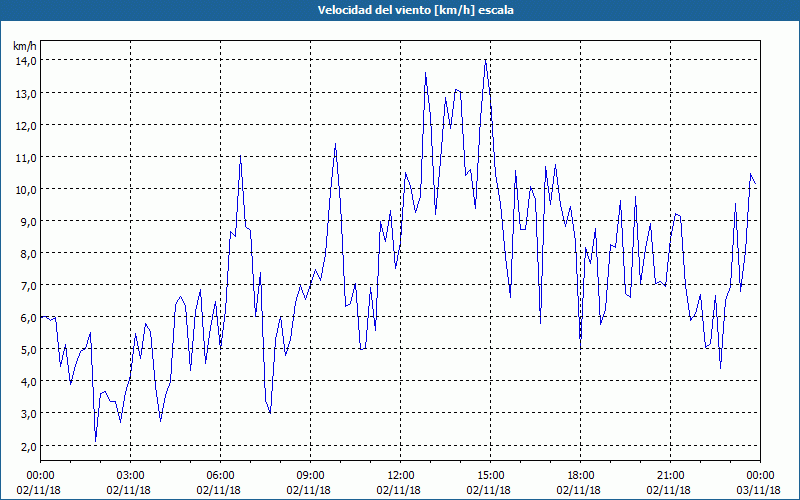Click the 13,0 y-axis value

point(26,93)
